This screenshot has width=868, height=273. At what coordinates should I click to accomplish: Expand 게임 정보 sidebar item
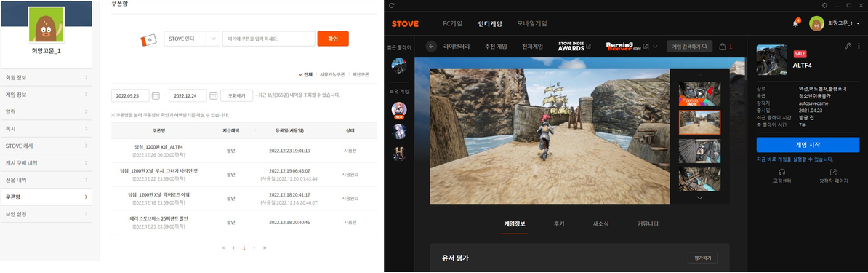tap(47, 95)
